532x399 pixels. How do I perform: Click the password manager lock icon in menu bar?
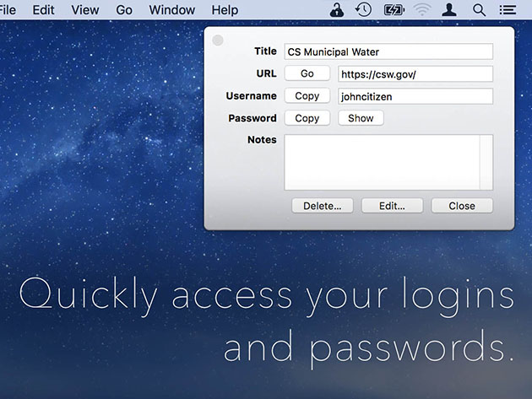click(x=337, y=10)
